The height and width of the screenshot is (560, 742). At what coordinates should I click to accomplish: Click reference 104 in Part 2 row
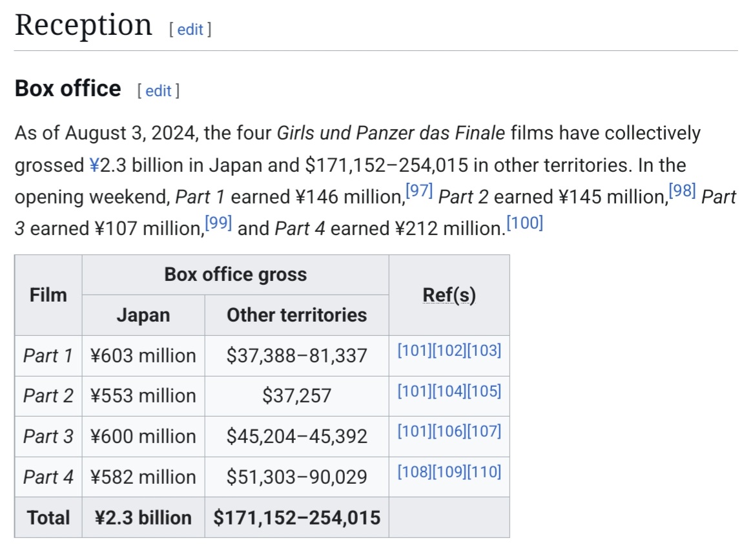tap(449, 391)
